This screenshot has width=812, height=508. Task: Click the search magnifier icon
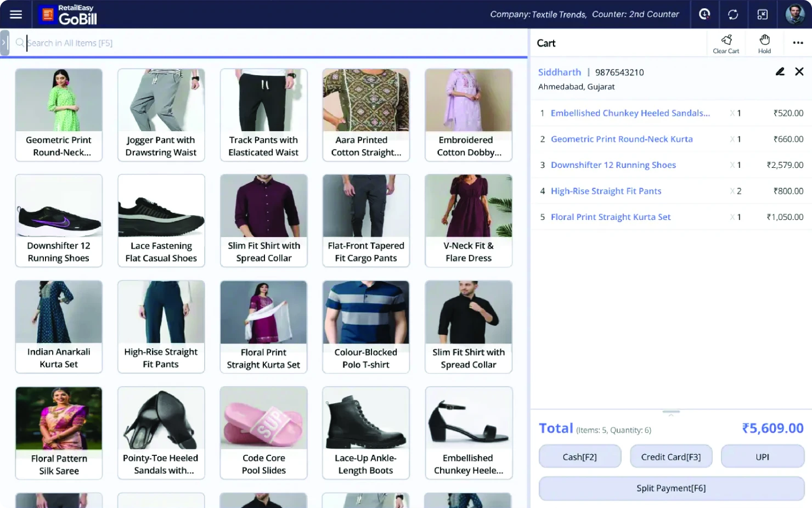tap(20, 43)
